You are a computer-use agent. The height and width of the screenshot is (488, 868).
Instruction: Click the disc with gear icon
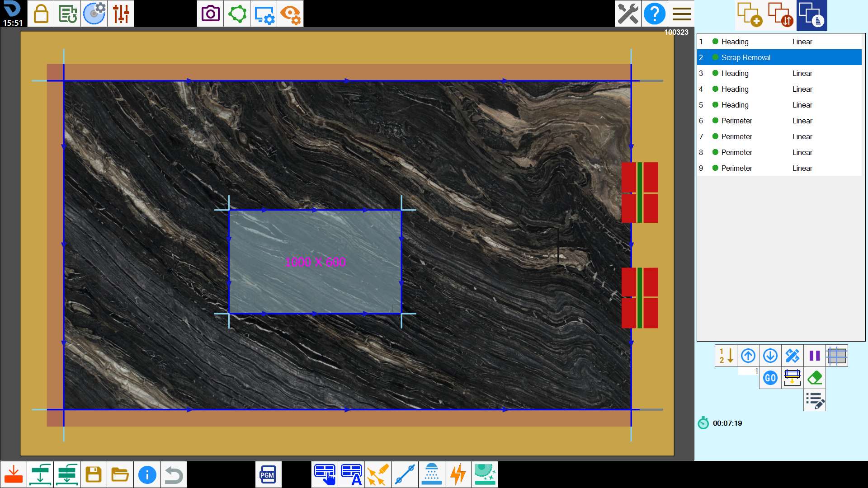94,14
